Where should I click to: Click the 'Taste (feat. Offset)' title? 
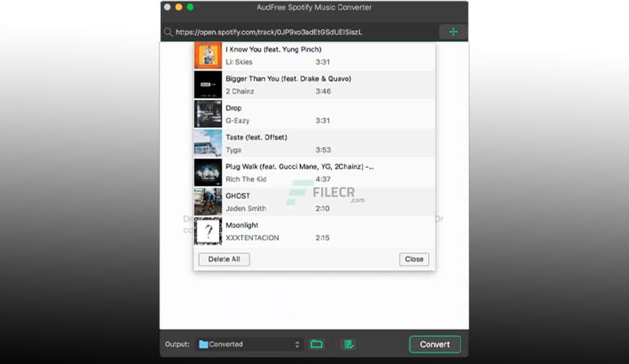(x=257, y=137)
